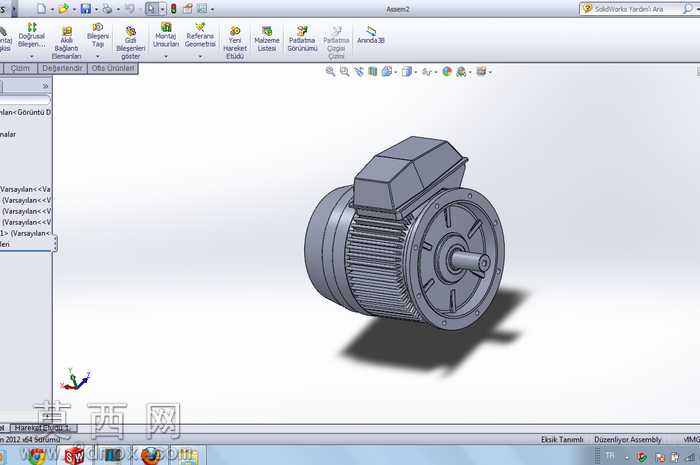Image resolution: width=700 pixels, height=465 pixels.
Task: Open Montaj Unsurları tool
Action: pos(166,36)
